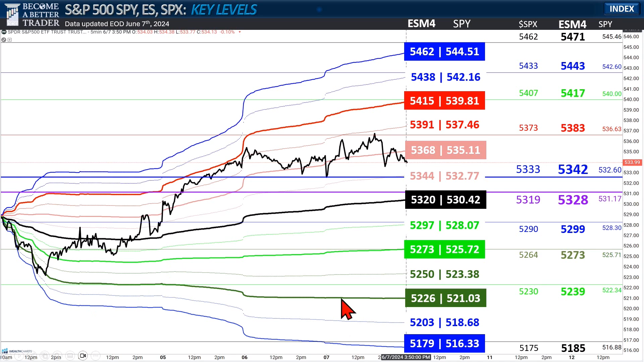Viewport: 644px width, 362px height.
Task: Click the $SPX value 5175
Action: point(529,348)
